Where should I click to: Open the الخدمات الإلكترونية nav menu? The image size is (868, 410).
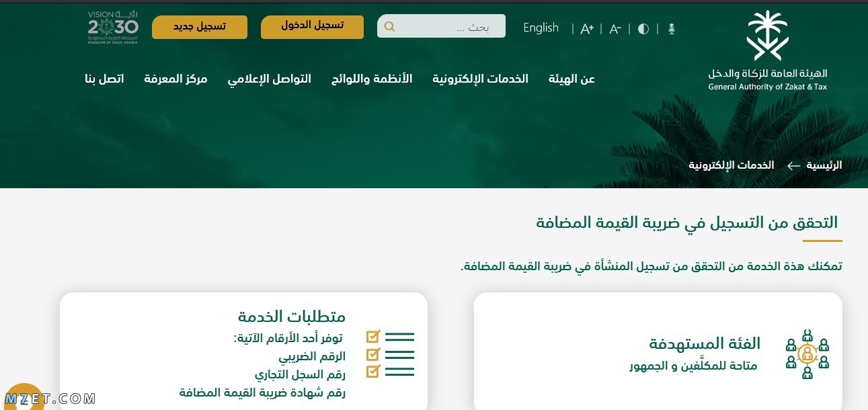pyautogui.click(x=480, y=79)
